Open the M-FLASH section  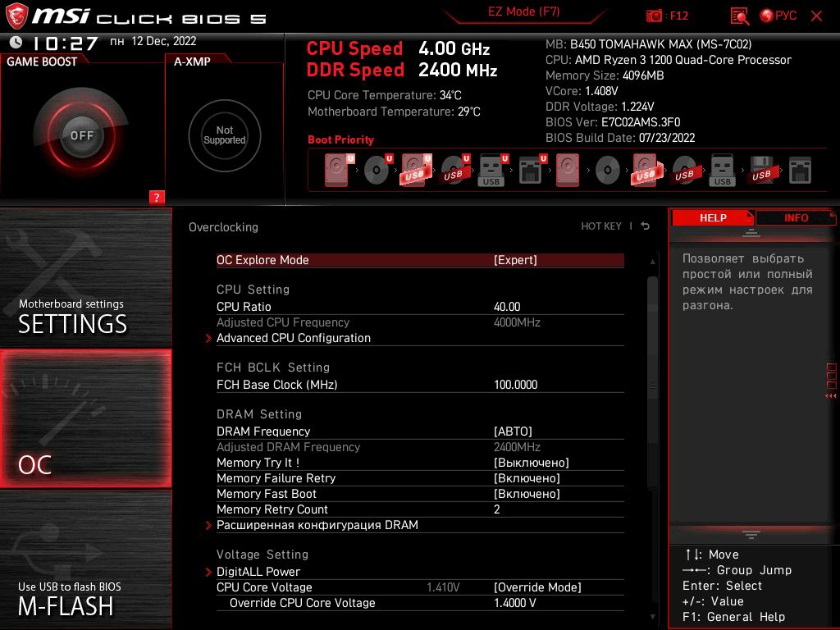pos(85,559)
